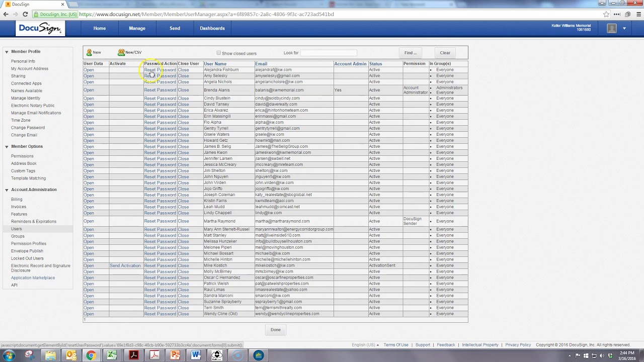Open Word from taskbar
Viewport: 644px width, 362px height.
point(196,355)
